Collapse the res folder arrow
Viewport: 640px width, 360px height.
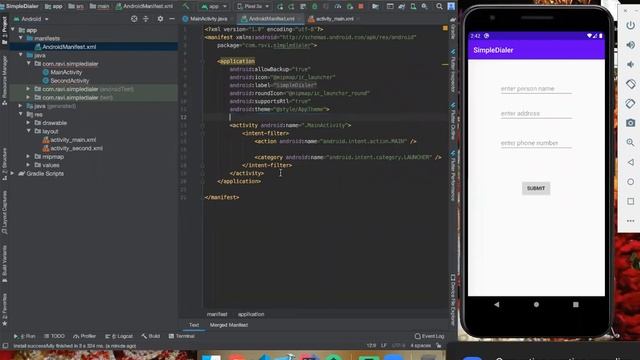tap(20, 114)
